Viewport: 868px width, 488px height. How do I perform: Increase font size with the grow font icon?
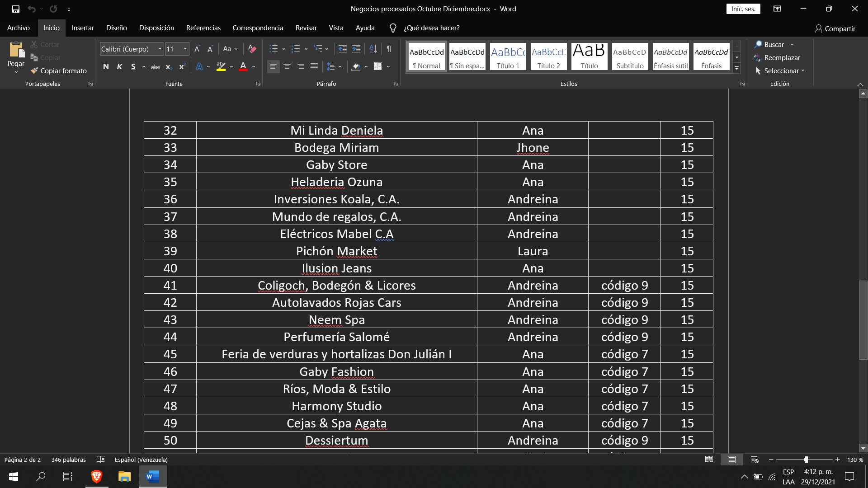click(197, 49)
